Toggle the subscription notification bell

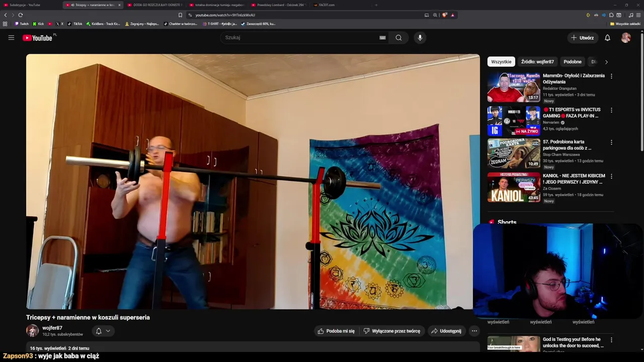99,331
